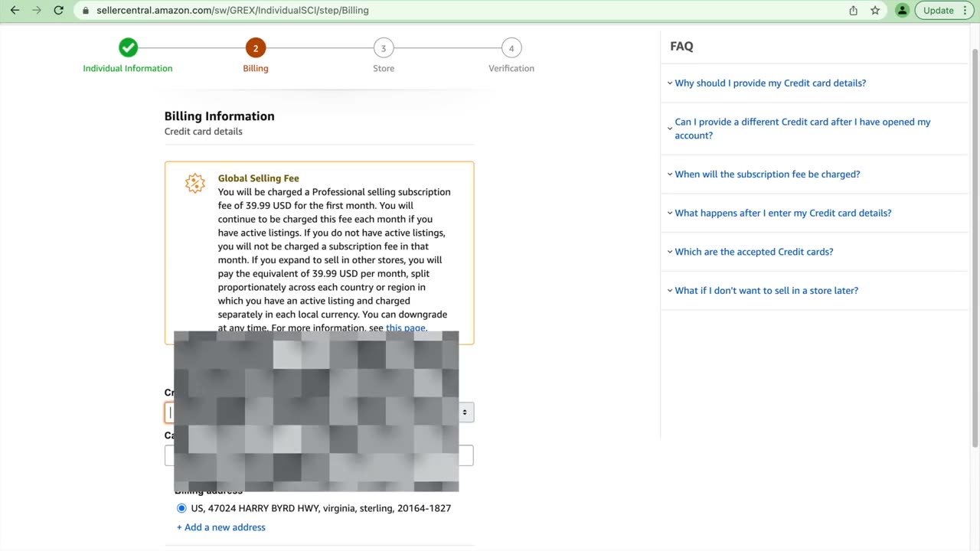
Task: Click the Verification step circle number 4
Action: (x=511, y=48)
